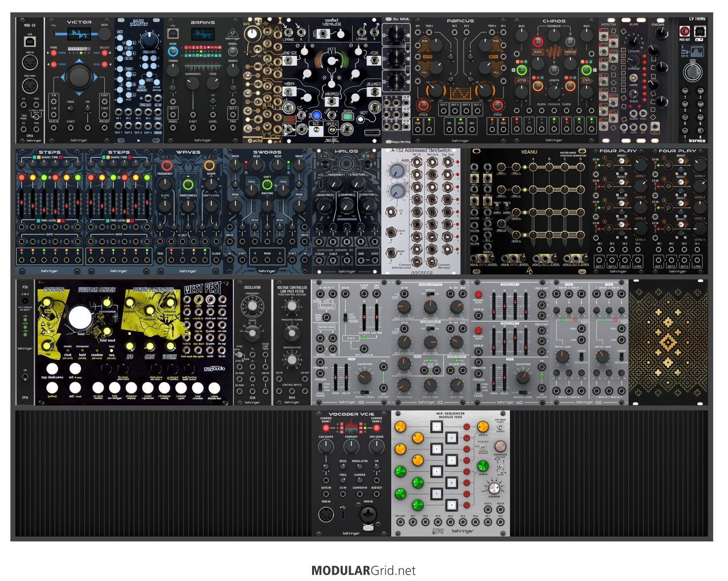Select step button 1 on Mix-Sequencer
Image resolution: width=728 pixels, height=581 pixels.
[x=437, y=426]
